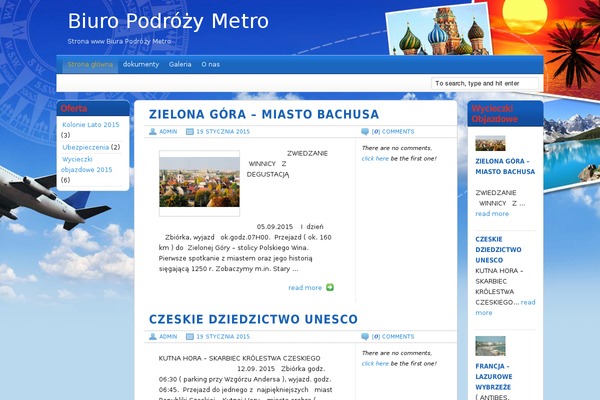
Task: Click the author icon on Czeskie Dziedzictwo post
Action: coord(153,336)
